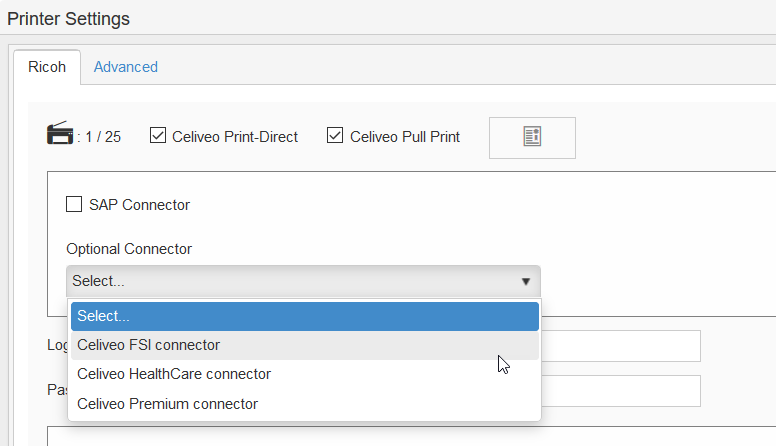Screen dimensions: 776x446
Task: Click the printer icon beside 1 / 25
Action: (x=59, y=134)
